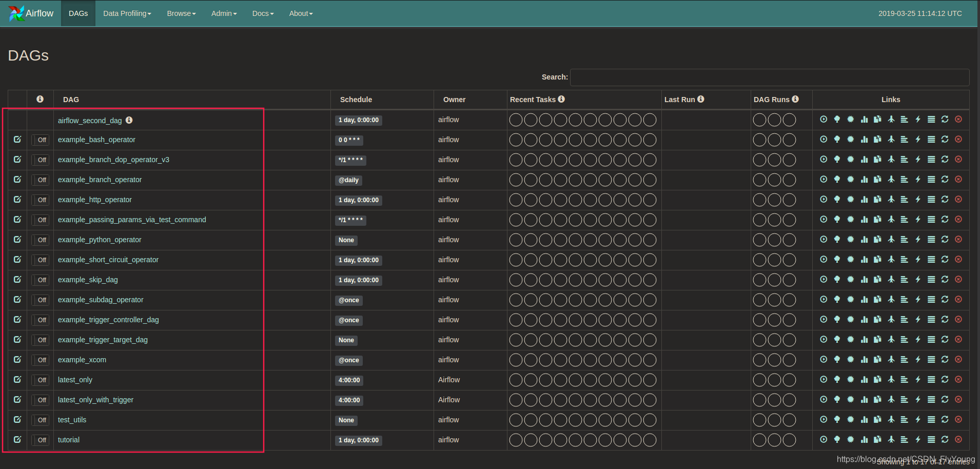980x469 pixels.
Task: View Code for latest_only_with_trigger
Action: pos(918,400)
